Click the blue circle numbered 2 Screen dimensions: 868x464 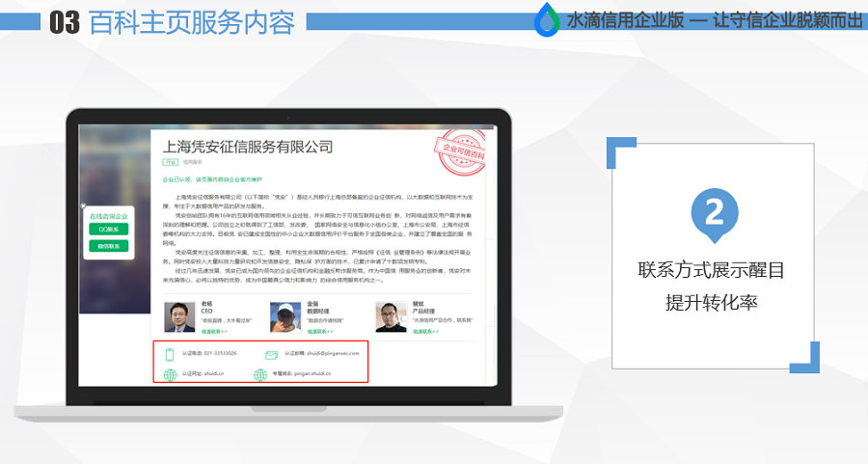click(714, 213)
